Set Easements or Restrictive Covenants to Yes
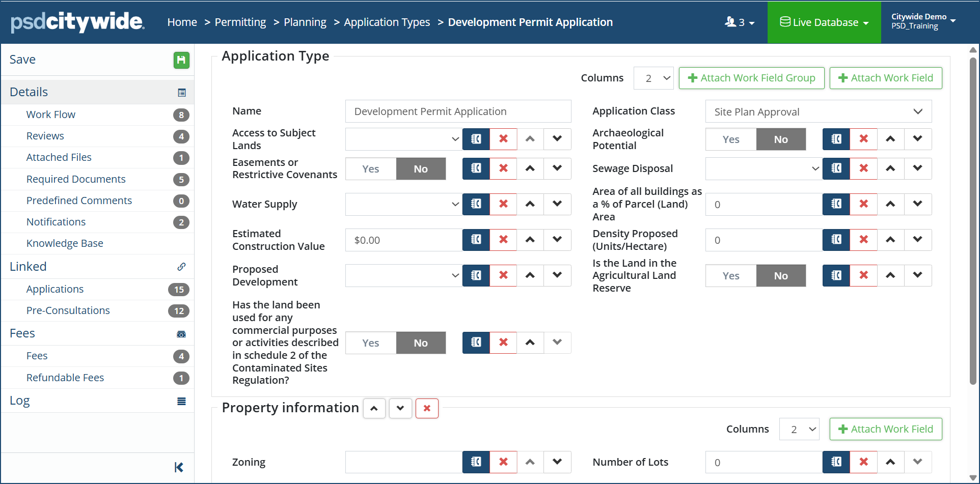Screen dimensions: 980x484 pyautogui.click(x=371, y=169)
